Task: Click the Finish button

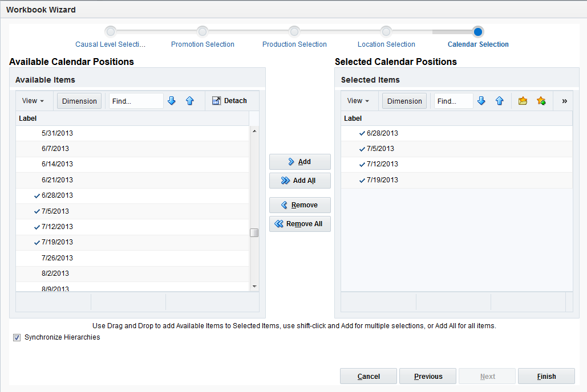Action: 546,376
